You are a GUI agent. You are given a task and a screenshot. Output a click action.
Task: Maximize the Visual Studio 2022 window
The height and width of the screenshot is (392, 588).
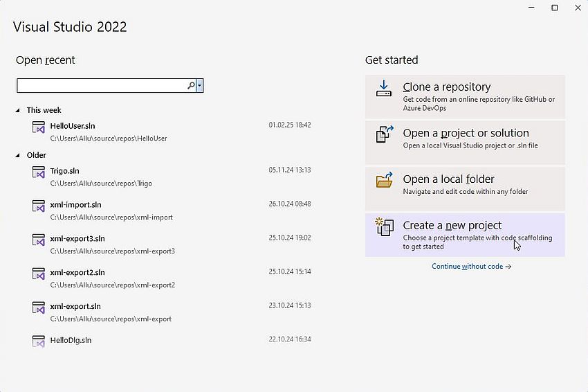[x=555, y=8]
